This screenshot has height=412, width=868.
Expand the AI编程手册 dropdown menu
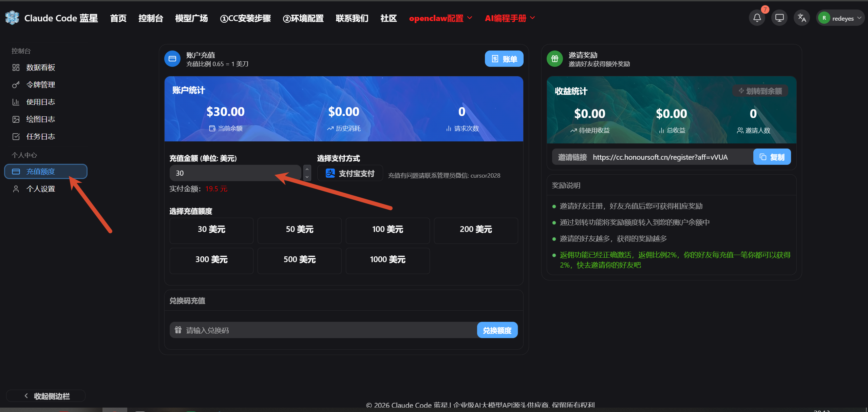tap(510, 18)
